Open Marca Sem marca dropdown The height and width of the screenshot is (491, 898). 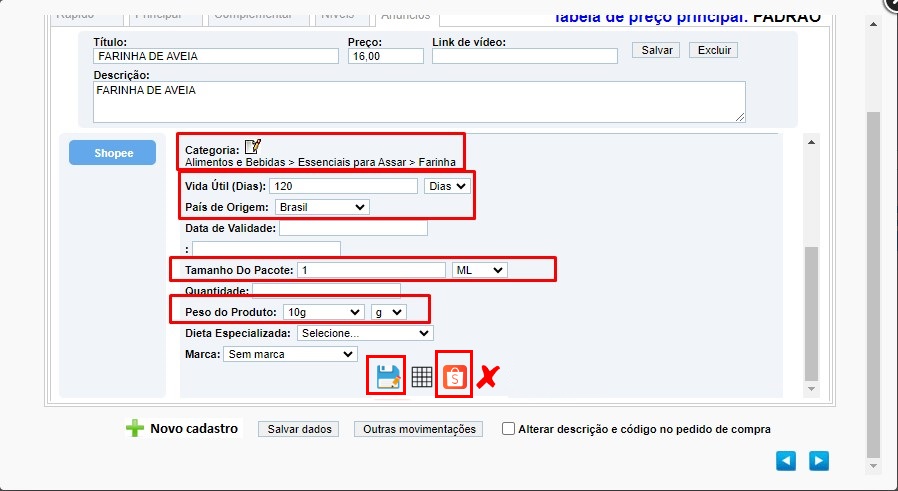click(290, 354)
